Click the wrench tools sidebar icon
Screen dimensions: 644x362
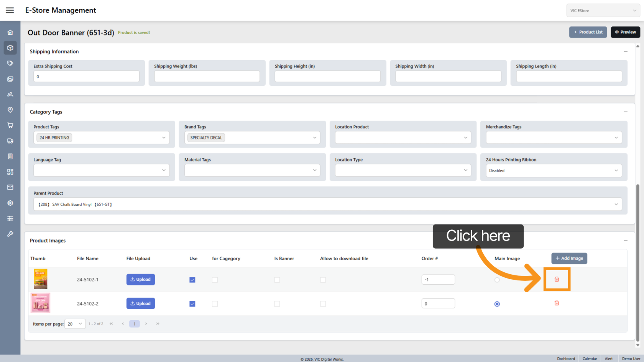click(10, 234)
